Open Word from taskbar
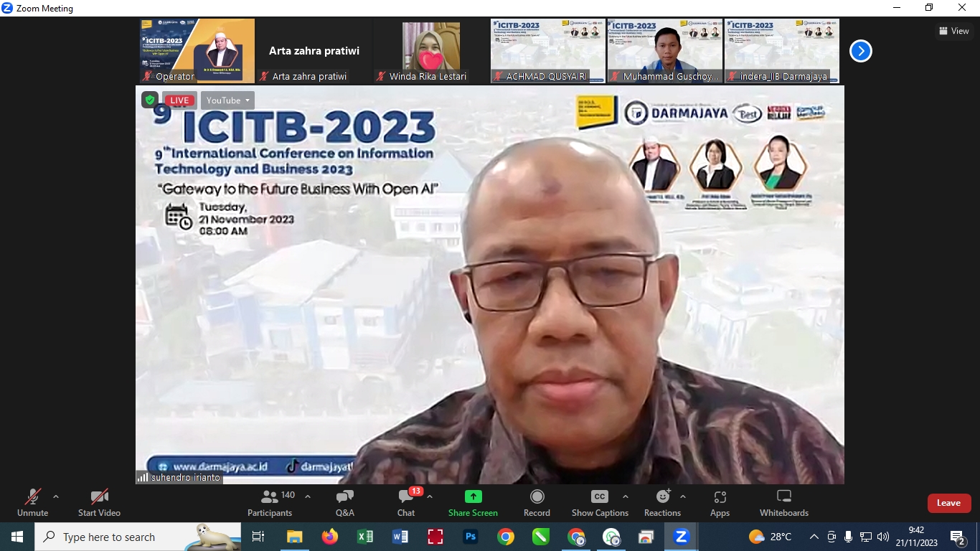 [x=400, y=537]
